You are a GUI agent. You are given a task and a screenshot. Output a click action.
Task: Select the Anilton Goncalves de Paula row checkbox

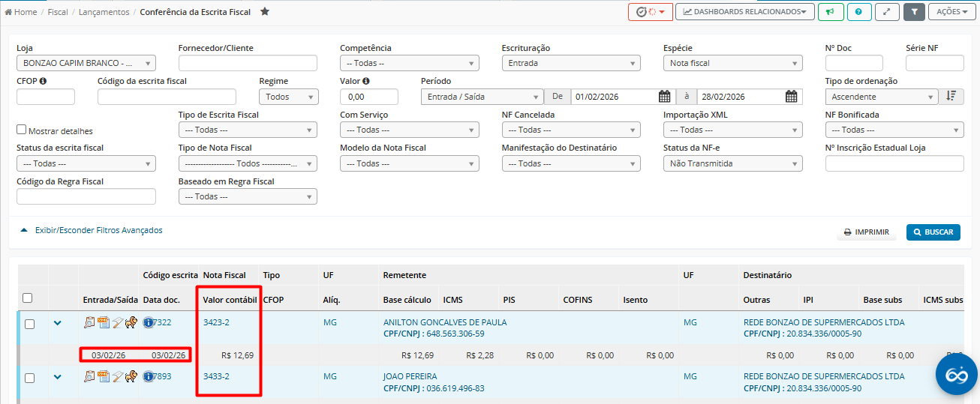click(x=30, y=325)
